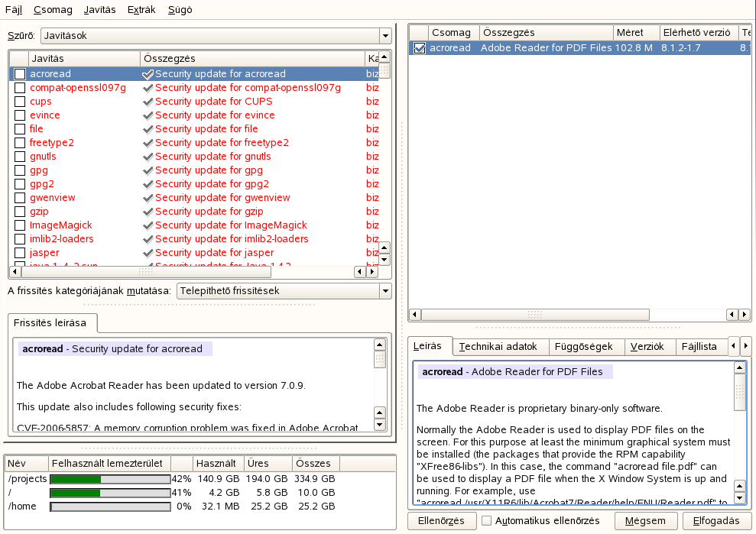Expand the Telepíthető frissítések category dropdown
Screen dimensions: 756x534
pyautogui.click(x=284, y=291)
